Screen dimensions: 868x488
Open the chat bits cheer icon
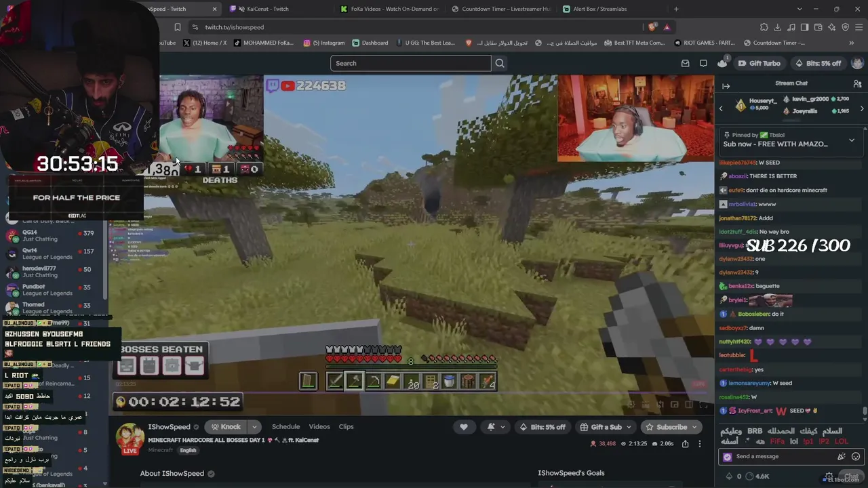[842, 456]
